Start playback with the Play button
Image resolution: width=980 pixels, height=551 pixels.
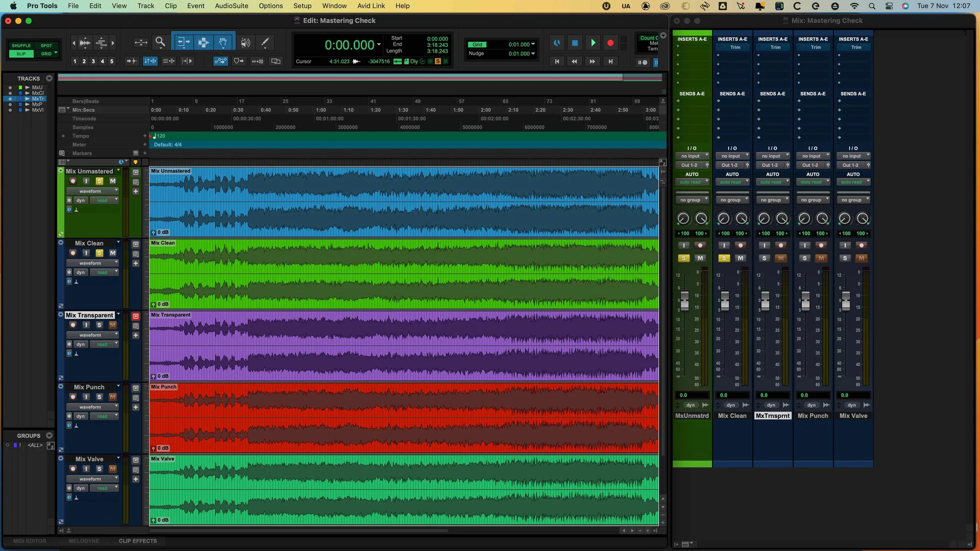pyautogui.click(x=593, y=43)
